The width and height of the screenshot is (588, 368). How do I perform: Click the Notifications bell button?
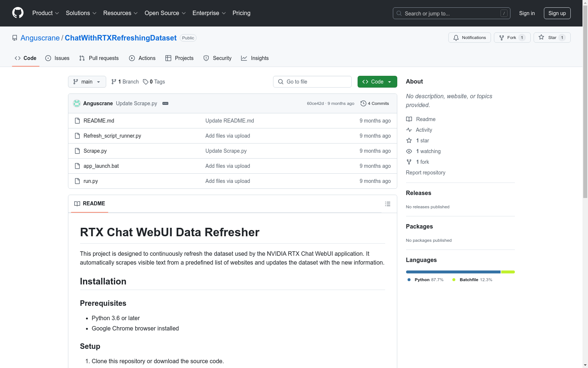point(469,38)
